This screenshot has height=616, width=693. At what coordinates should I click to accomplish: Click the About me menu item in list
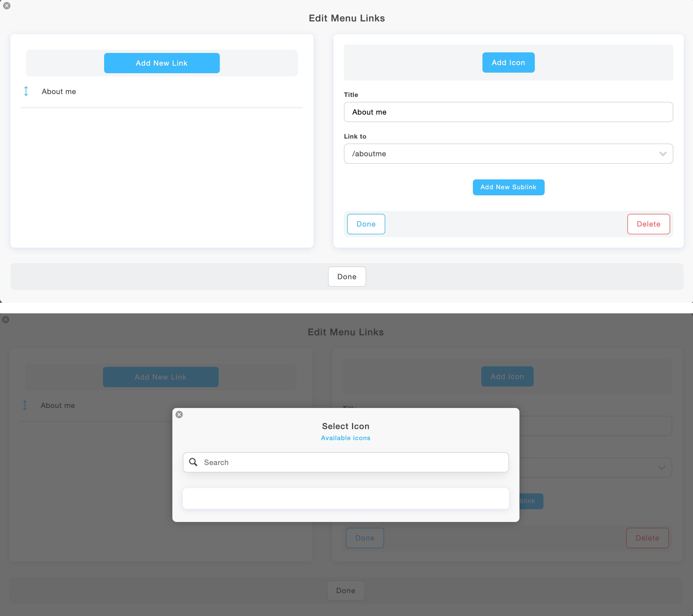(x=59, y=91)
